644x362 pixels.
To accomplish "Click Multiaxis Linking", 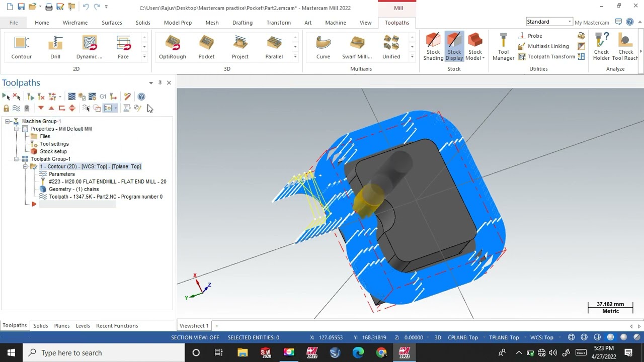I will coord(543,46).
